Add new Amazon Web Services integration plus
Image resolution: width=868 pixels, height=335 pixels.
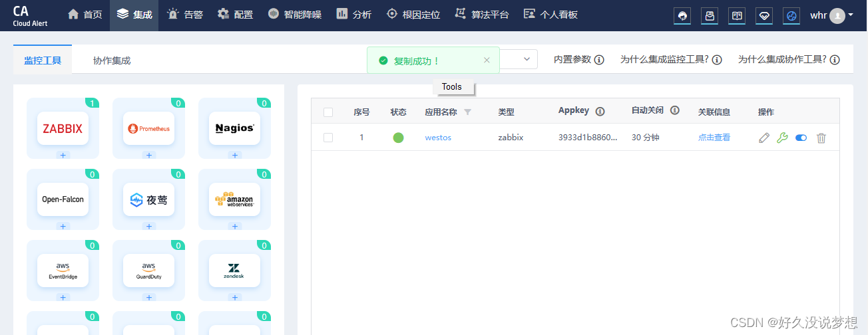[x=234, y=226]
